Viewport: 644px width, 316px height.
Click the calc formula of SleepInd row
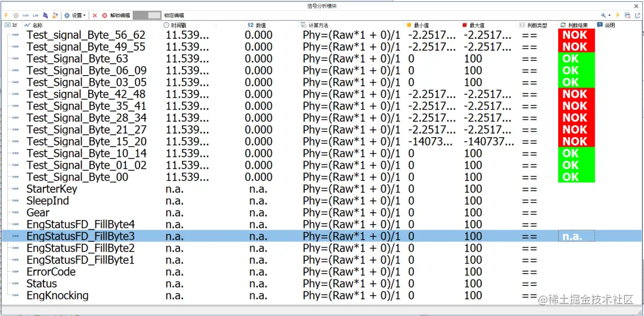click(352, 201)
